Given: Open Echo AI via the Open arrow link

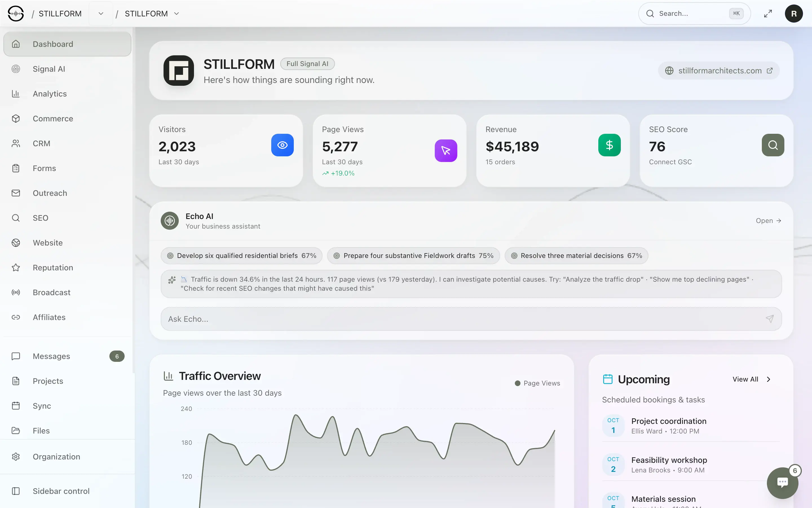Looking at the screenshot, I should (x=768, y=221).
